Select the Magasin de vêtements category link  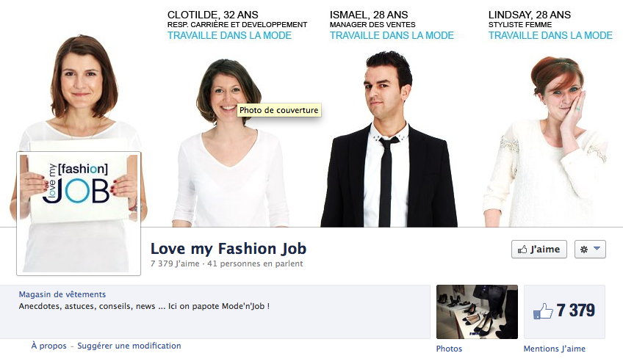click(62, 294)
